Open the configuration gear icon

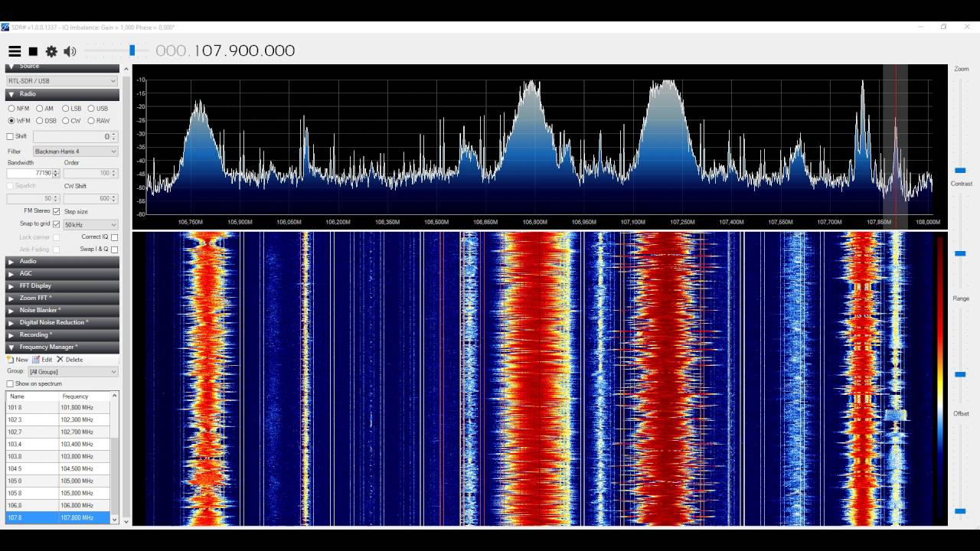[51, 51]
